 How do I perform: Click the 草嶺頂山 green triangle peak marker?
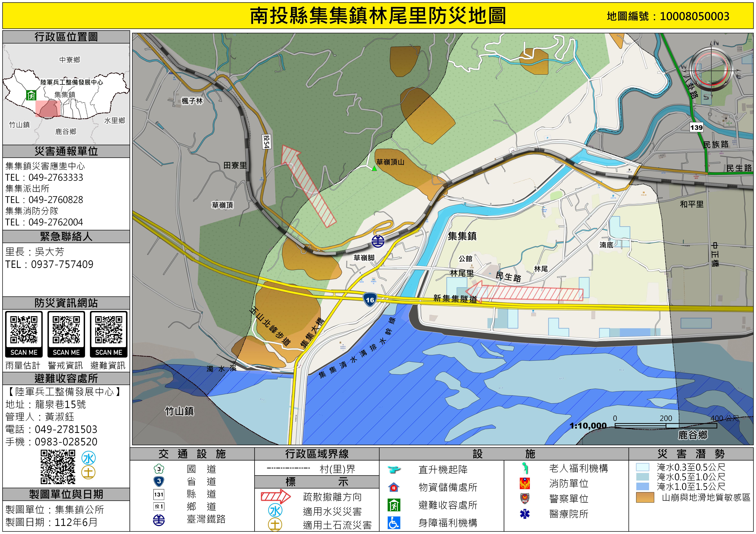pyautogui.click(x=374, y=168)
